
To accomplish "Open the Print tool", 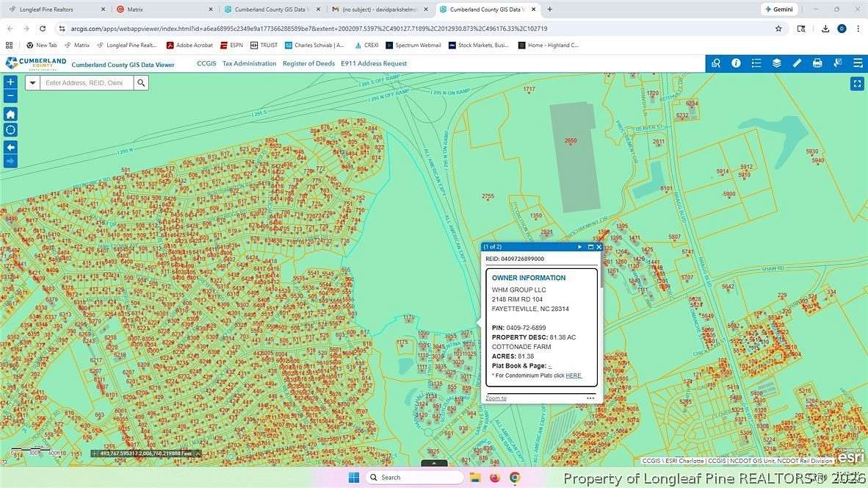I will coord(817,63).
